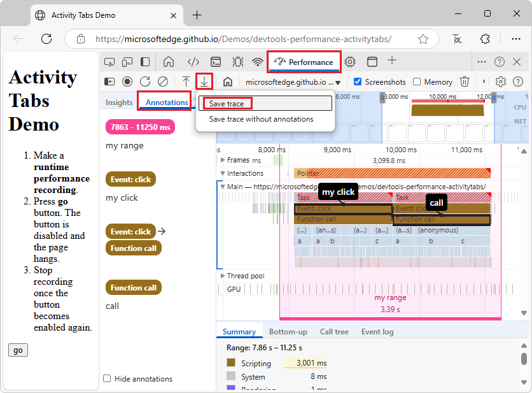Disable the Screenshots checkbox
This screenshot has width=532, height=393.
(x=357, y=82)
